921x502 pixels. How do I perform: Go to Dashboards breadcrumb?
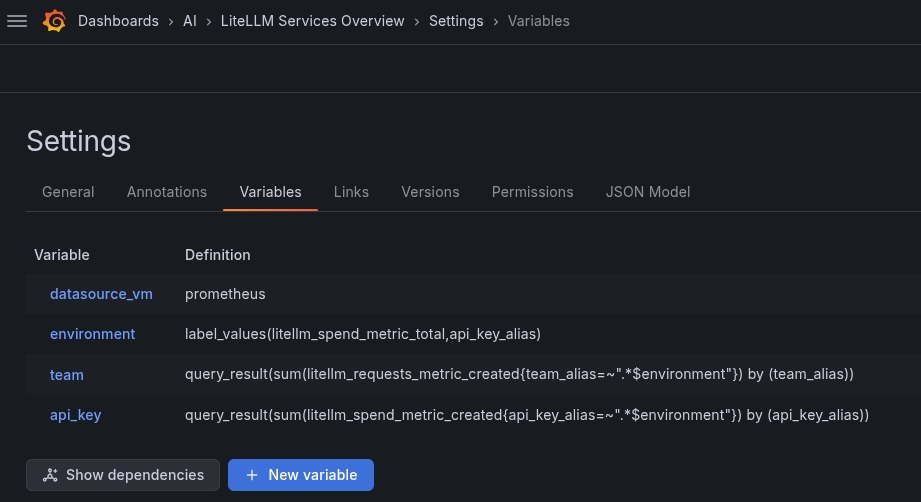pos(118,21)
